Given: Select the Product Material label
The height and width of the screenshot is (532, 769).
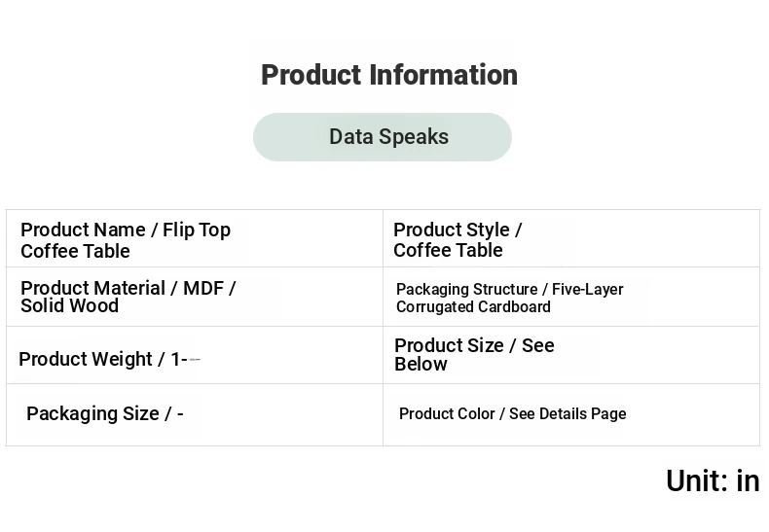Looking at the screenshot, I should click(92, 289).
